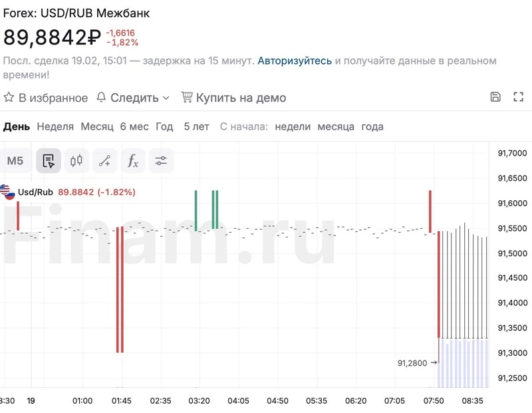Select the 5 лет period
This screenshot has width=532, height=413.
196,126
